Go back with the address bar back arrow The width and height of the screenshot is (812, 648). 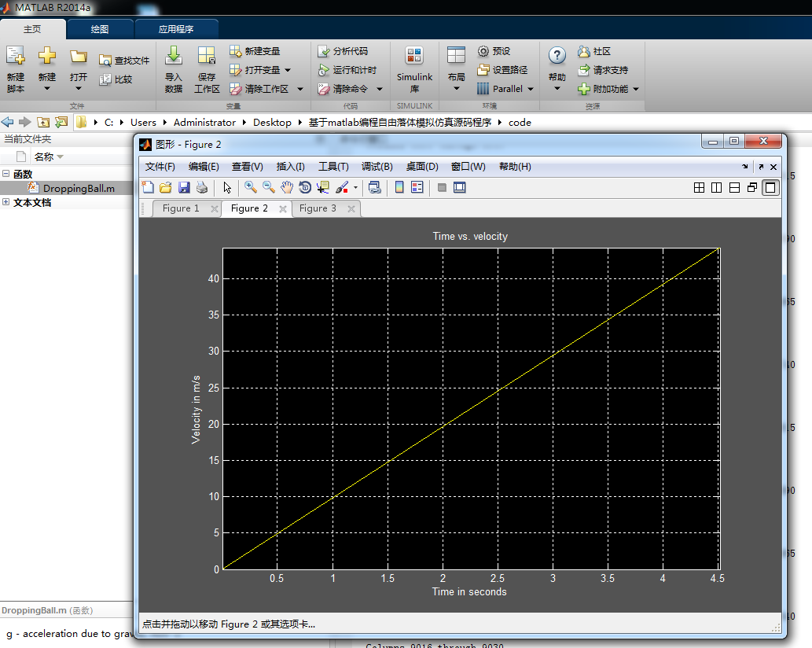[7, 122]
